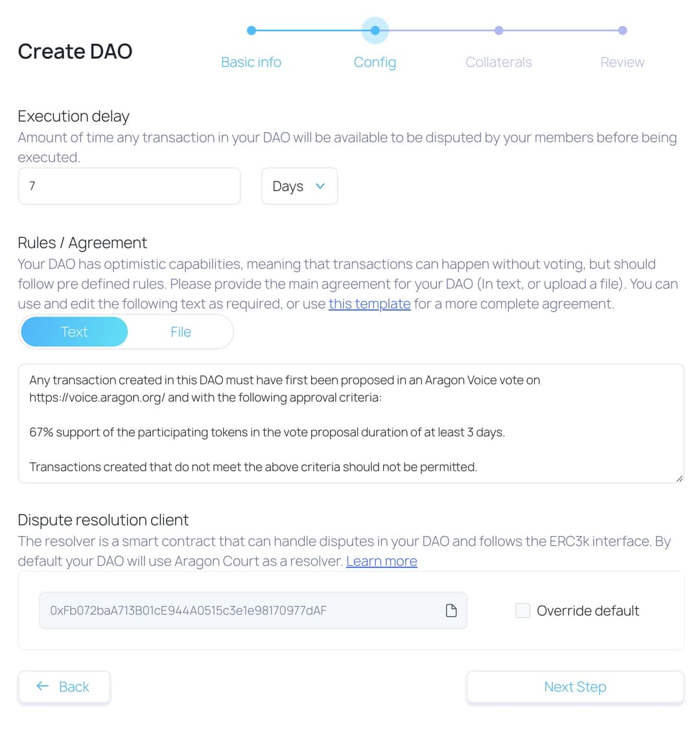Click the Learn more link about Aragon Court
Viewport: 700px width, 737px height.
tap(381, 561)
